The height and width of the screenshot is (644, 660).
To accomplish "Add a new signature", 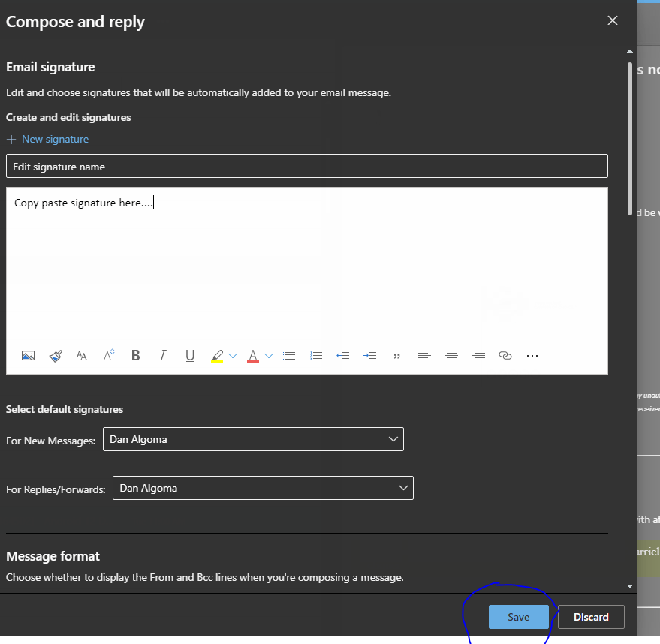I will click(48, 139).
